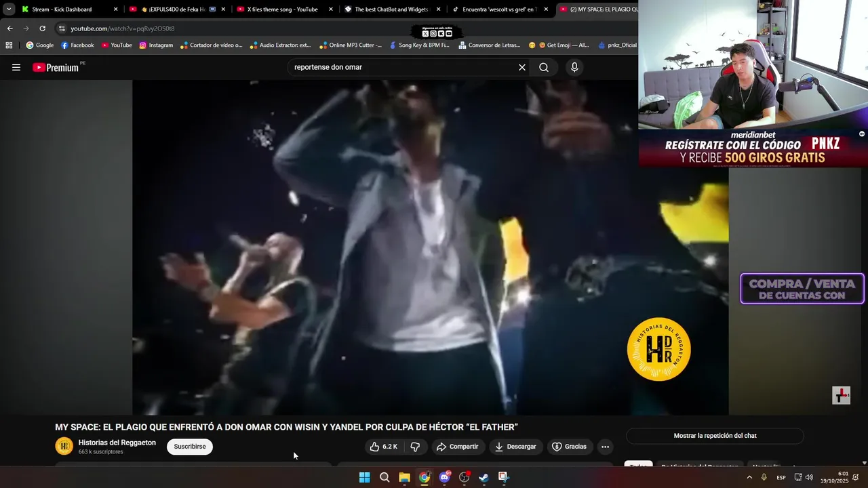Change ESP keyboard language indicator
This screenshot has height=488, width=868.
tap(781, 477)
